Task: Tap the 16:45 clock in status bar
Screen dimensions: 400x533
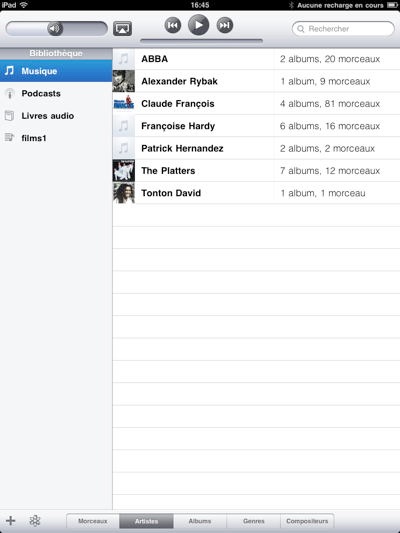Action: click(x=200, y=5)
